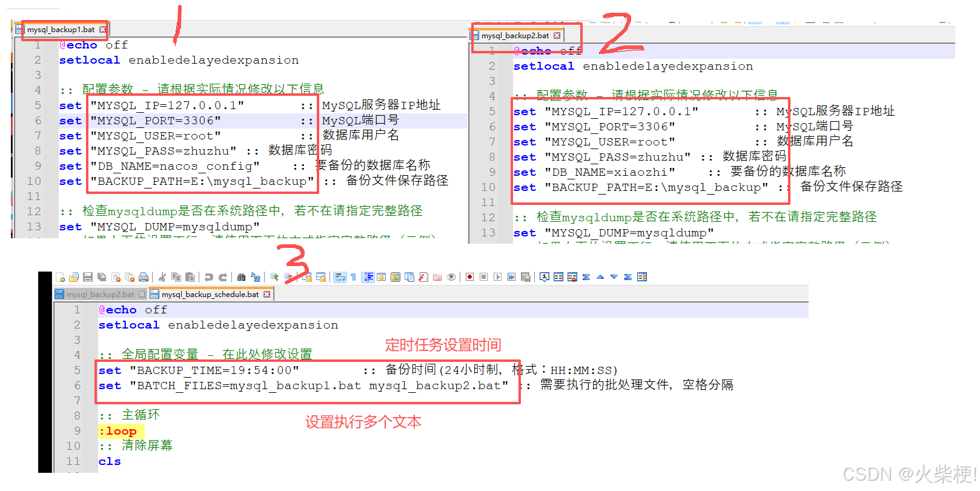This screenshot has height=491, width=980.
Task: Start macro recording with the red dot
Action: (469, 277)
